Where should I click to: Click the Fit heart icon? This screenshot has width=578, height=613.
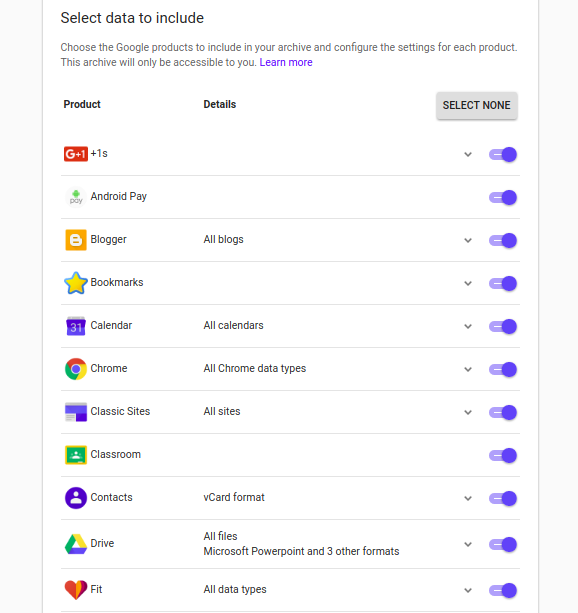coord(76,590)
